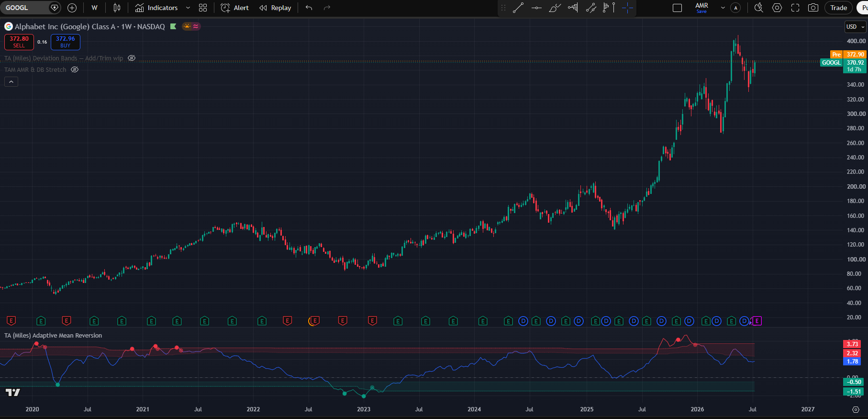Click the 372.96 BUY button
The height and width of the screenshot is (419, 868).
66,42
